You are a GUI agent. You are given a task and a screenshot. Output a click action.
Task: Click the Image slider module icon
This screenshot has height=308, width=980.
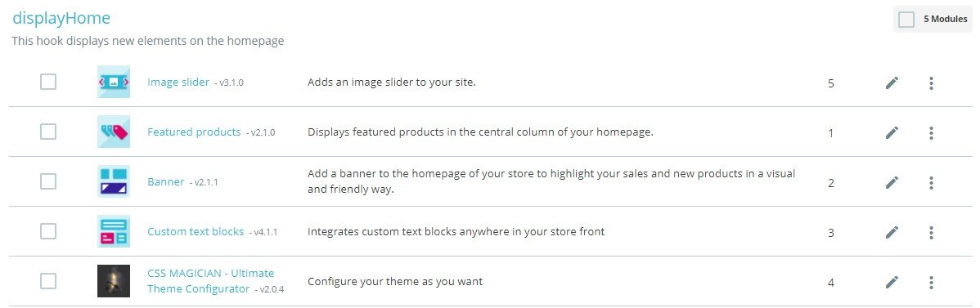114,82
